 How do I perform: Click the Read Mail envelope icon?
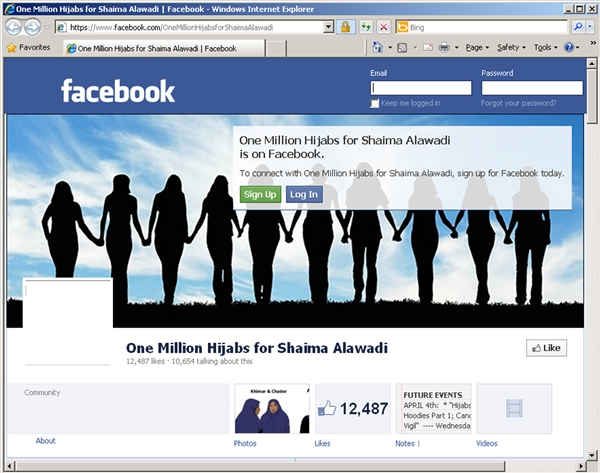click(428, 48)
